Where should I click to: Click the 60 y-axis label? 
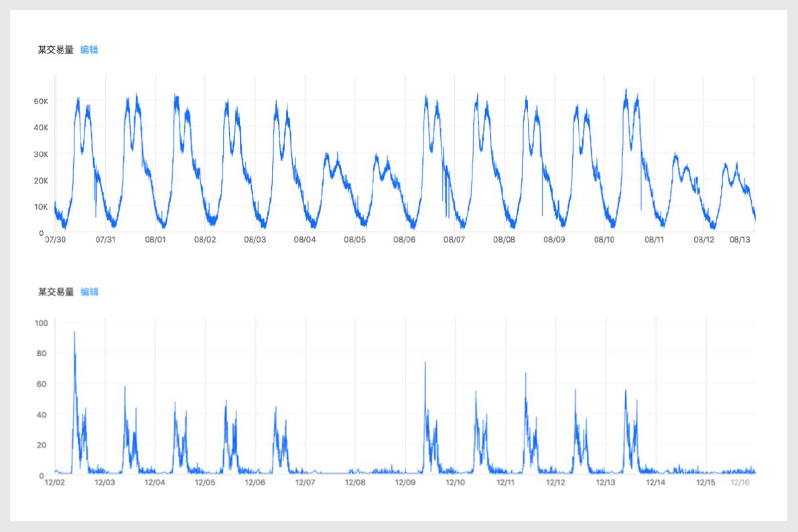[x=44, y=383]
